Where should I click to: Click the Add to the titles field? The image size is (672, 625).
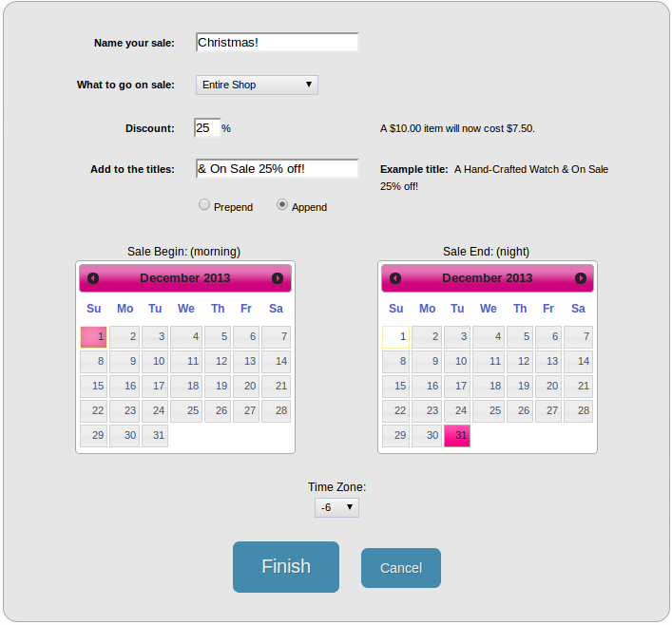pos(277,169)
